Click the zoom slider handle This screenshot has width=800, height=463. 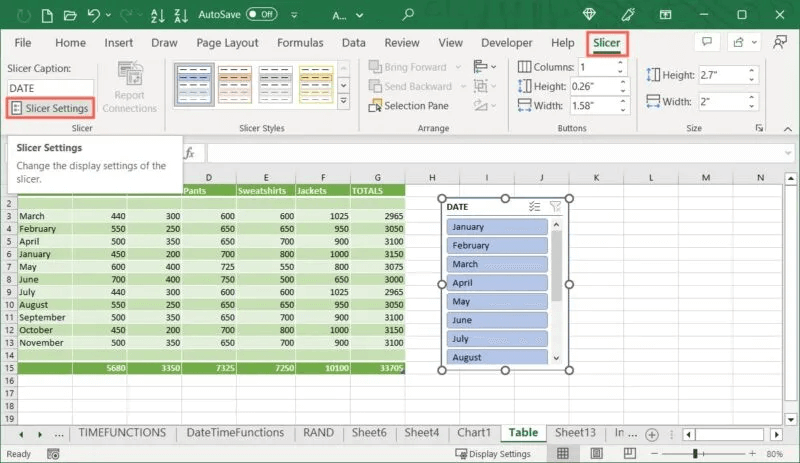[x=695, y=454]
